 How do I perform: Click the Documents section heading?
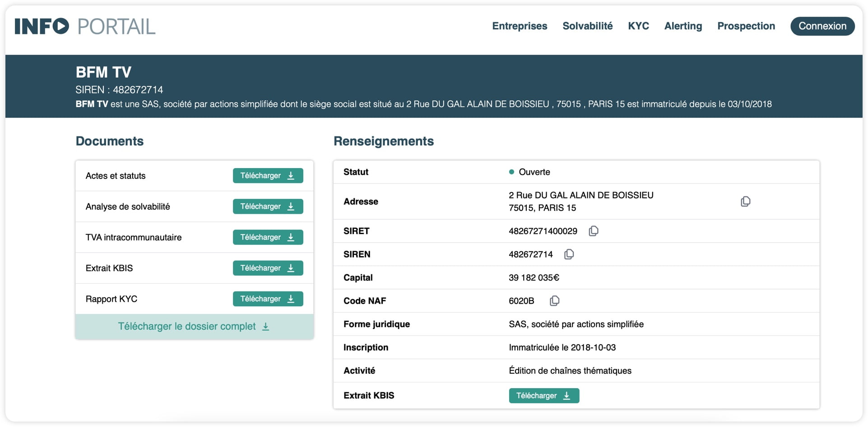(x=110, y=141)
